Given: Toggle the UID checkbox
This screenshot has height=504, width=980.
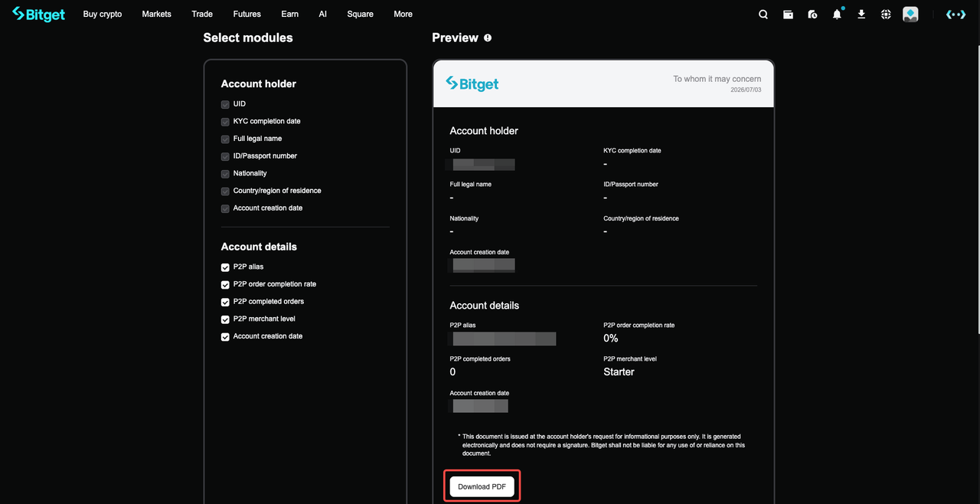Looking at the screenshot, I should 225,104.
